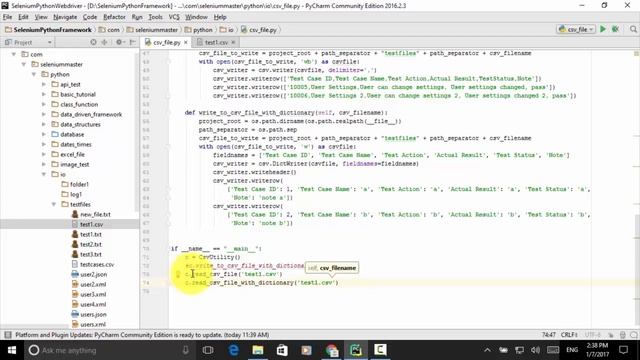This screenshot has height=360, width=640.
Task: Switch to PyCharm on taskbar
Action: click(356, 350)
